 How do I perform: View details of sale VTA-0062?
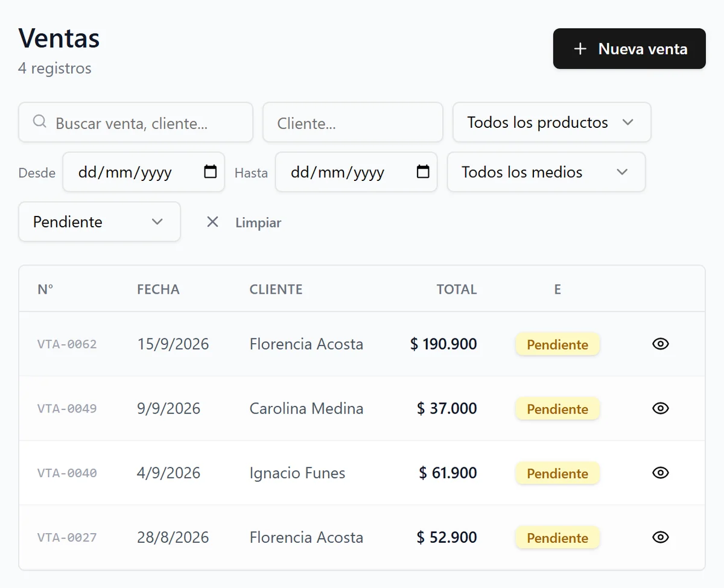(661, 344)
